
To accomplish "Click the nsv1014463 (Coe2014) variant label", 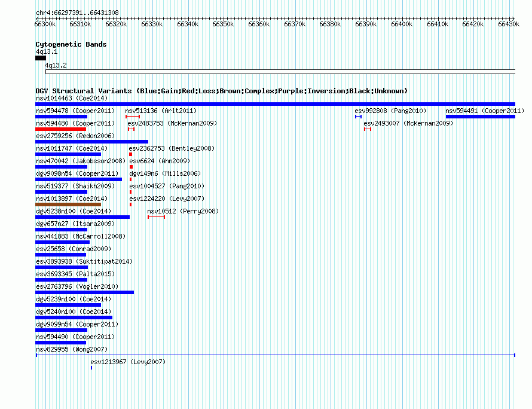I will (72, 99).
